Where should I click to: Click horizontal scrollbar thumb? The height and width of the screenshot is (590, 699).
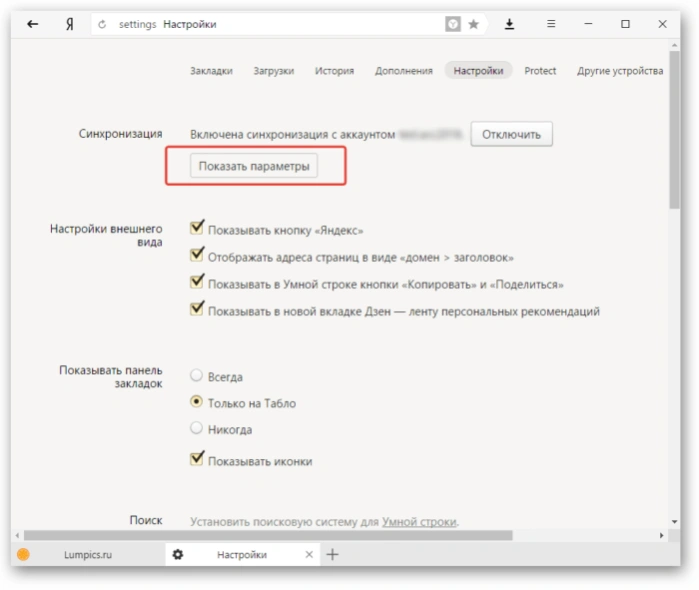pos(268,535)
